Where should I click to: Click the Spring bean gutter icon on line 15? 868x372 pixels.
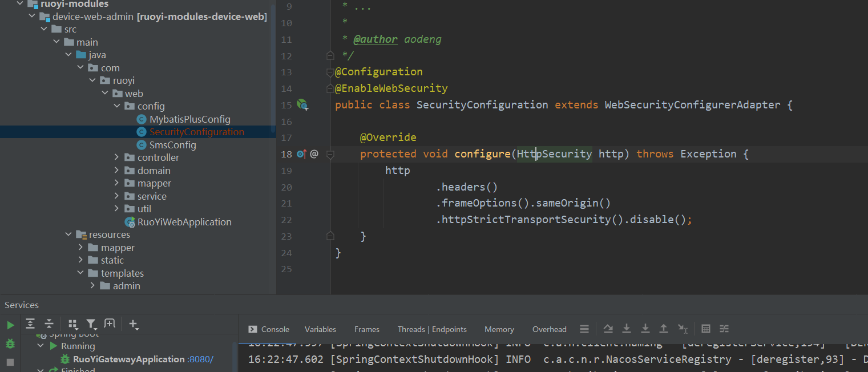point(302,105)
